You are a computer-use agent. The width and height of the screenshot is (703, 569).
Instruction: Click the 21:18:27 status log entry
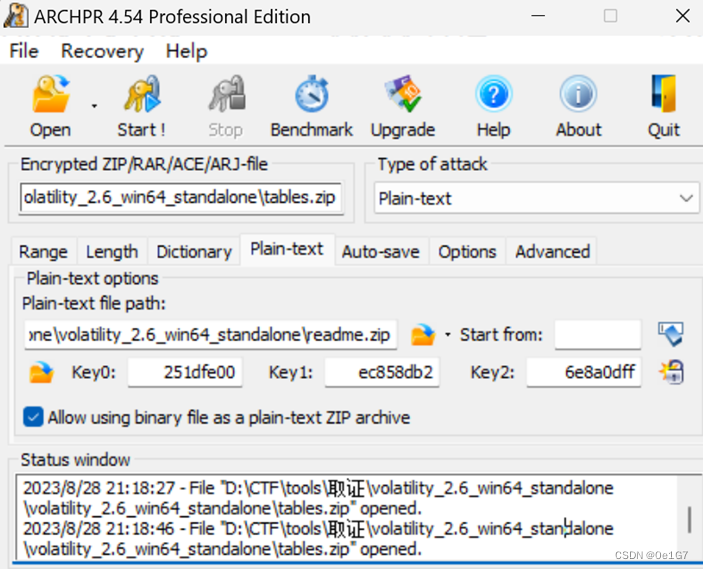point(318,498)
